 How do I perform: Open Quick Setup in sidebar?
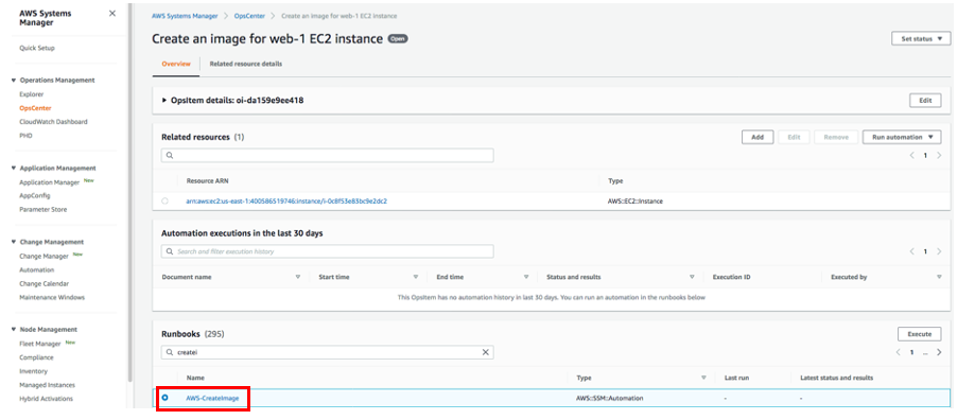point(37,48)
